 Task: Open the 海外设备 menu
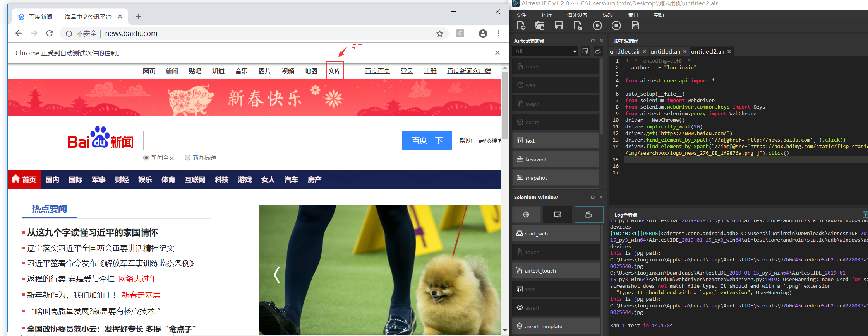click(x=577, y=15)
